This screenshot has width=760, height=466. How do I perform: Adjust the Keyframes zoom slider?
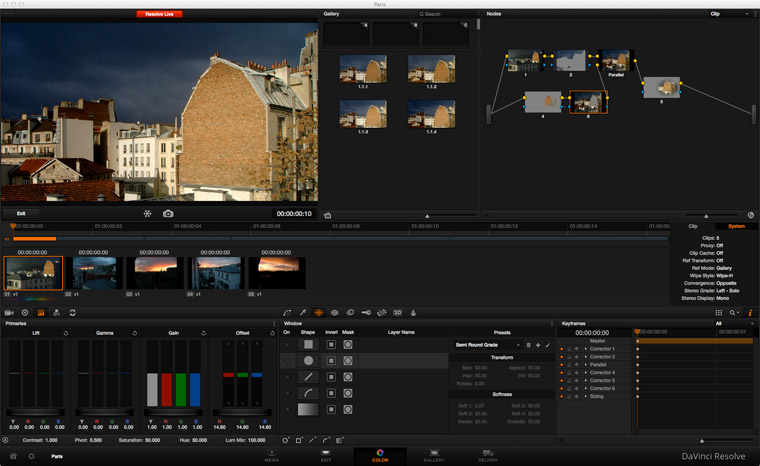tap(702, 441)
